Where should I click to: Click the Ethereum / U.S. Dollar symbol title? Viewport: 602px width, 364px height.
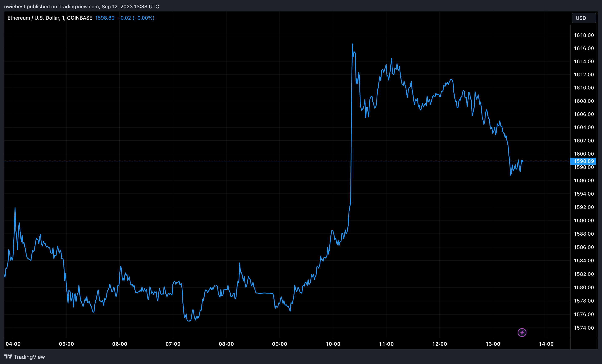coord(50,18)
